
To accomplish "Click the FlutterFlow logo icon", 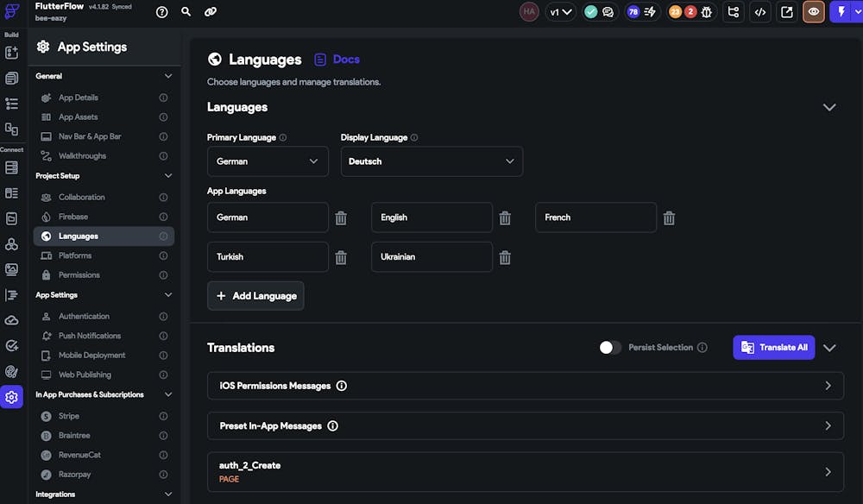I will 12,12.
